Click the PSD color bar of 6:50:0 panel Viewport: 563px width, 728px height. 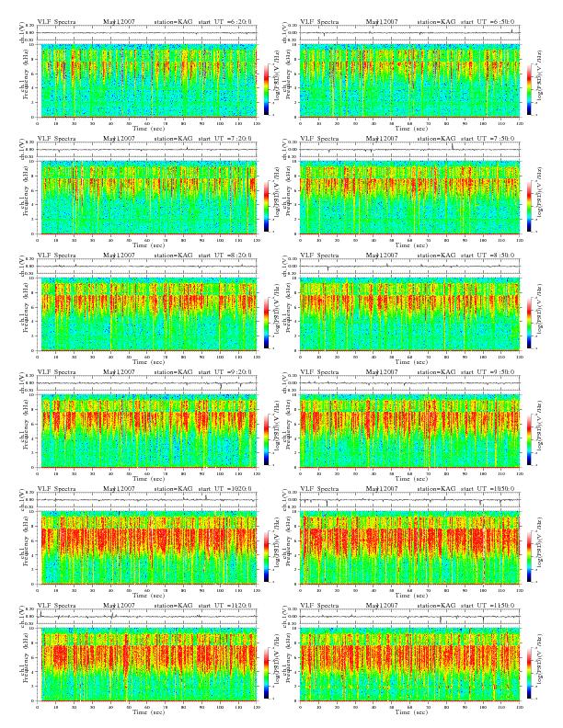coord(529,89)
